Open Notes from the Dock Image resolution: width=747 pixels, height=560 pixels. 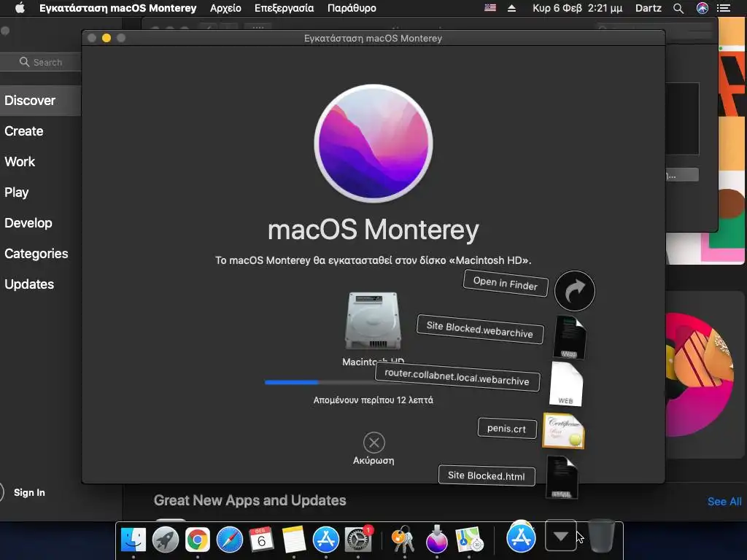(x=294, y=540)
